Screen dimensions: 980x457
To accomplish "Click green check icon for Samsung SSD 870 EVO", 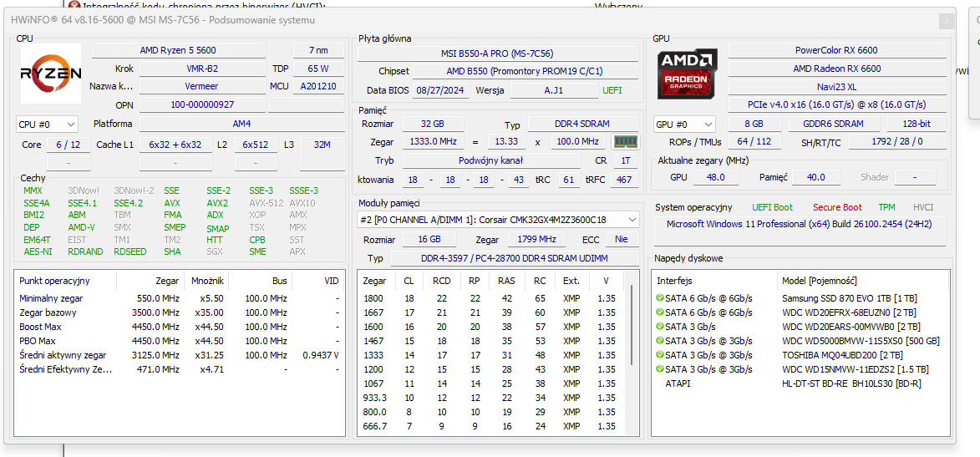I will coord(660,298).
